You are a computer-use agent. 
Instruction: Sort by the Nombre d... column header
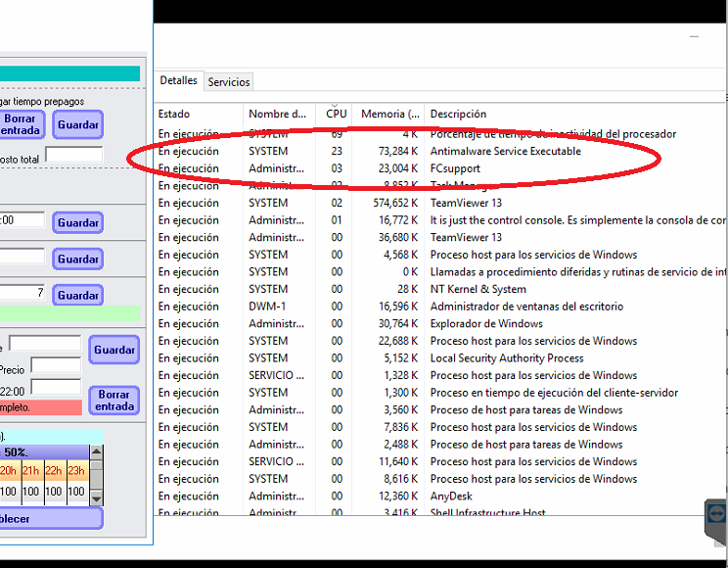click(279, 114)
